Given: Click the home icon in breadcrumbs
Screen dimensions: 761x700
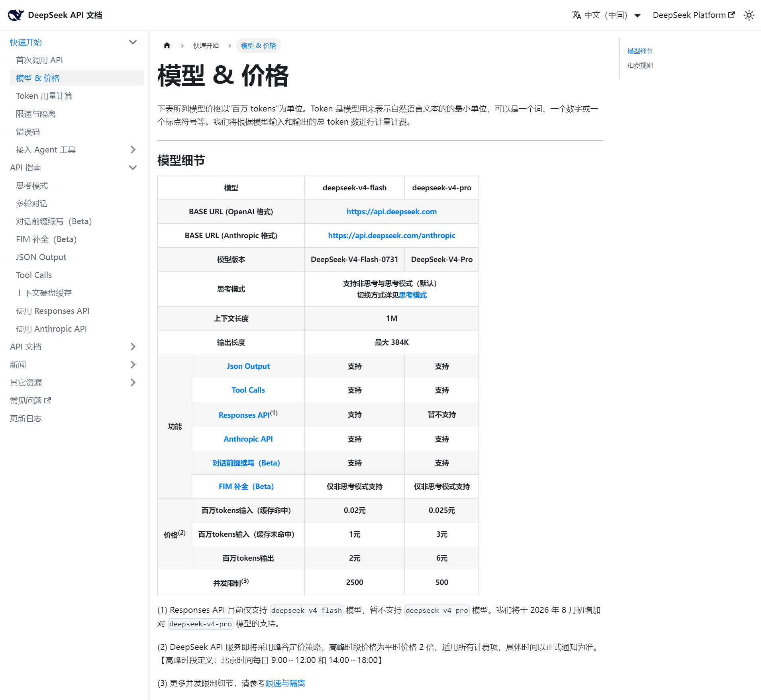Looking at the screenshot, I should tap(167, 45).
